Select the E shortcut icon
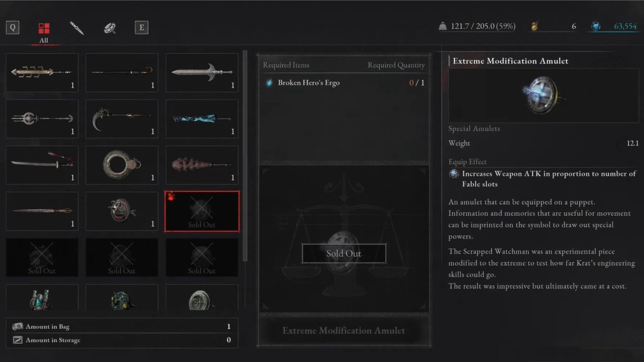This screenshot has width=644, height=362. (x=142, y=27)
